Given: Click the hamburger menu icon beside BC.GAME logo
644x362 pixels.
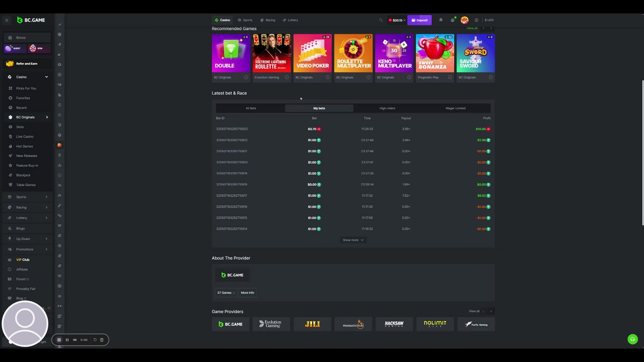Looking at the screenshot, I should point(7,20).
